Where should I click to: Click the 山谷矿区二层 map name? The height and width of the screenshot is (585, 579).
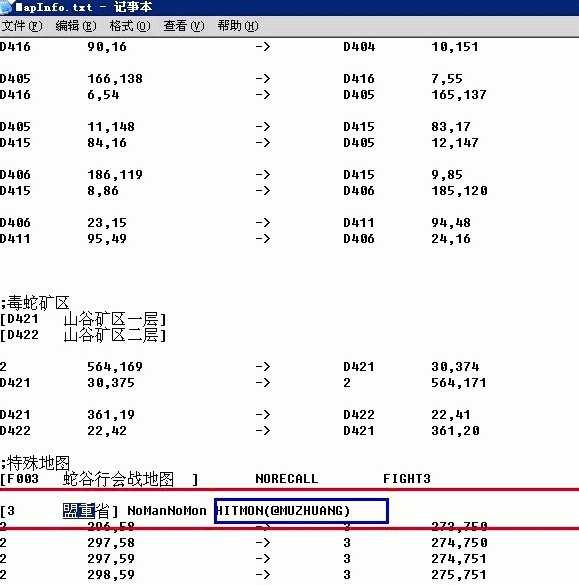111,335
